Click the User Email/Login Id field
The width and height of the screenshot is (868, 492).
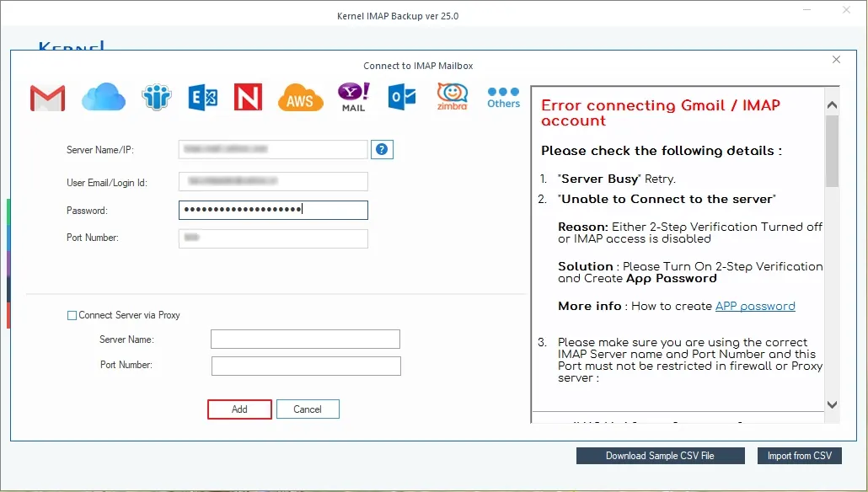273,181
